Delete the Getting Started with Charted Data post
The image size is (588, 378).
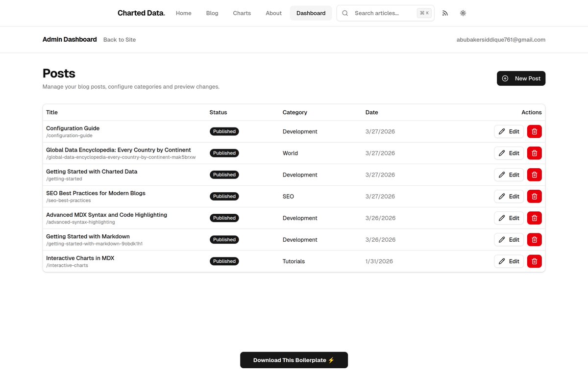[x=534, y=175]
